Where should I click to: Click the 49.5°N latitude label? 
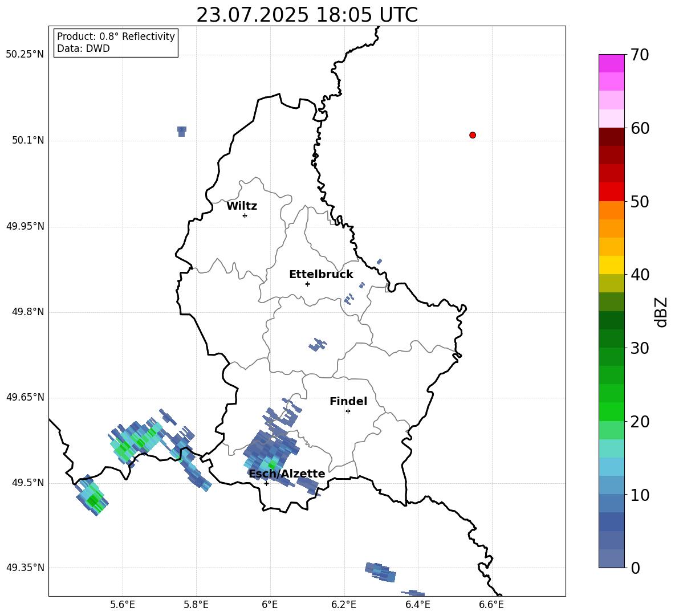click(28, 483)
